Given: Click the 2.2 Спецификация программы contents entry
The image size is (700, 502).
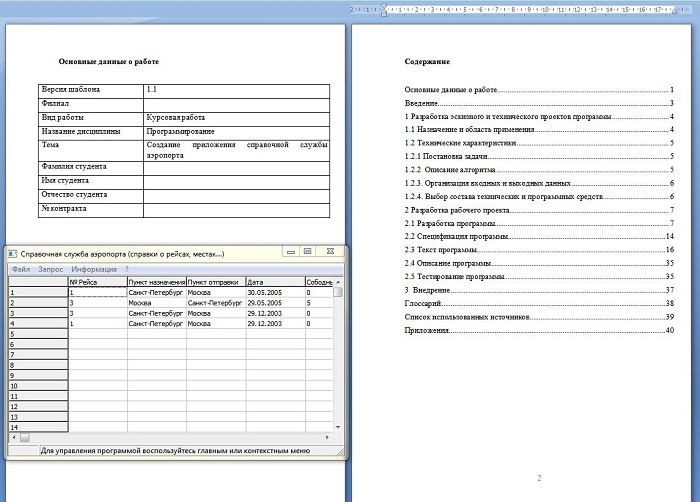Looking at the screenshot, I should coord(539,236).
